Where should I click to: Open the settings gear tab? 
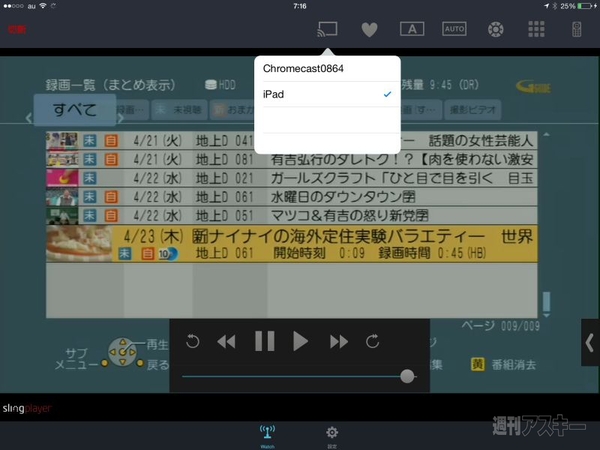click(x=332, y=436)
